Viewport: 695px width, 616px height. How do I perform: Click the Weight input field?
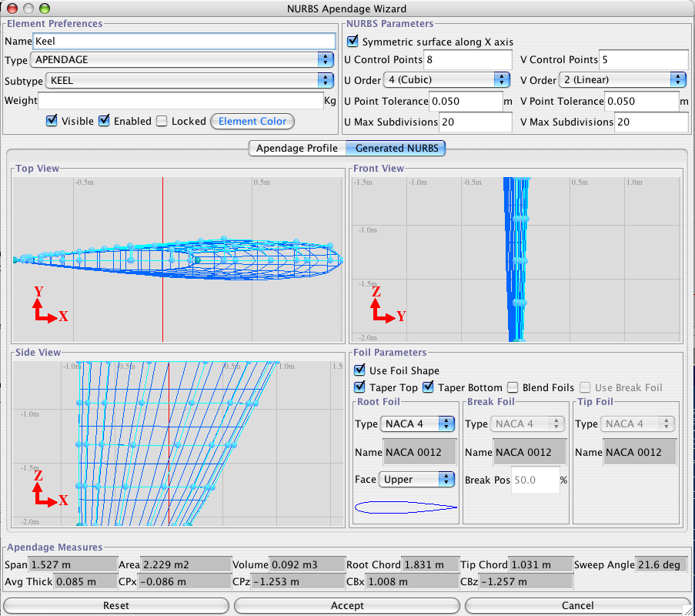(x=181, y=101)
